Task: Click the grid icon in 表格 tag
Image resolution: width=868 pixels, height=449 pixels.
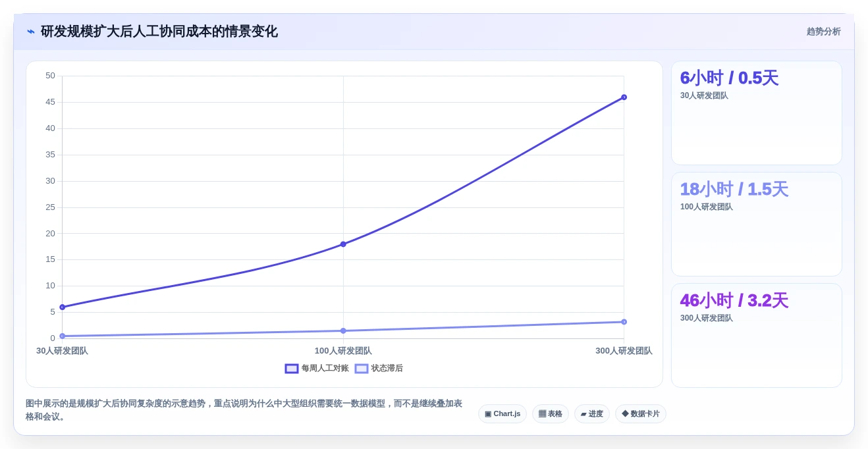Action: coord(542,414)
